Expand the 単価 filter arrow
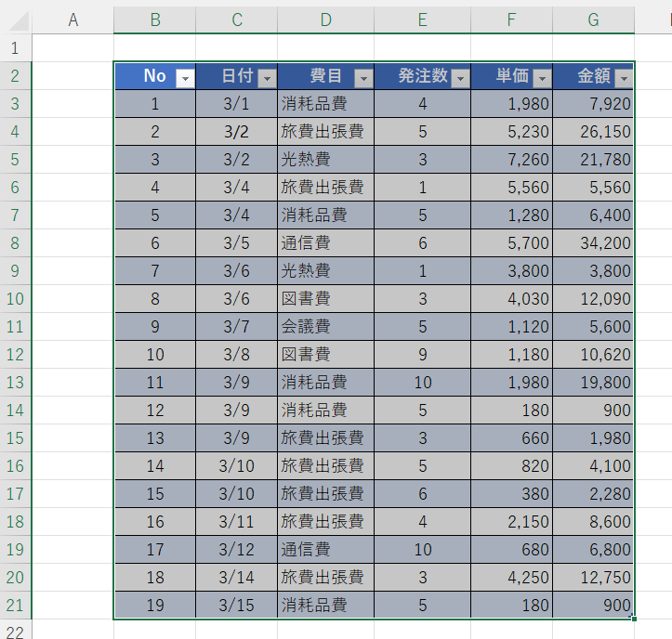 (x=542, y=79)
